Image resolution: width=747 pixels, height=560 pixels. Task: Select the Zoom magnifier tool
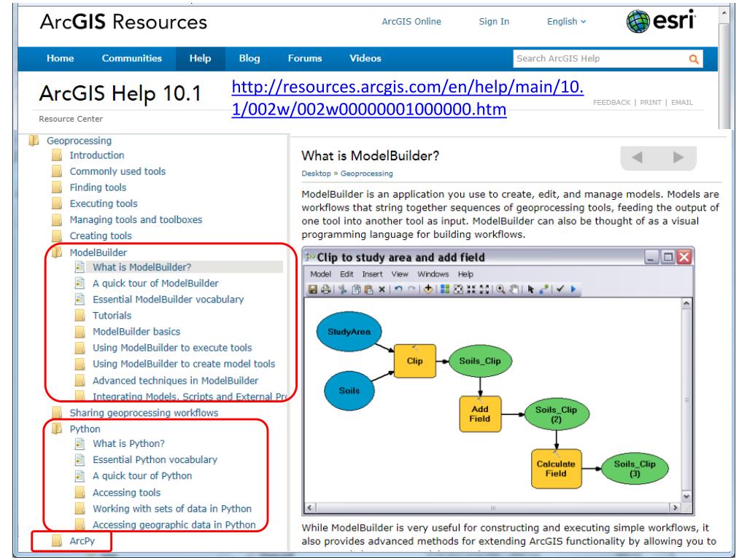[500, 289]
